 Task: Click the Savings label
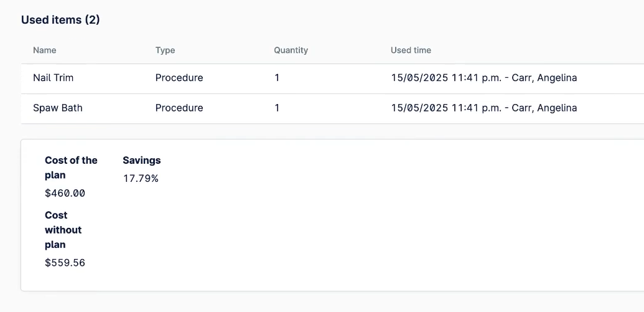pos(141,160)
